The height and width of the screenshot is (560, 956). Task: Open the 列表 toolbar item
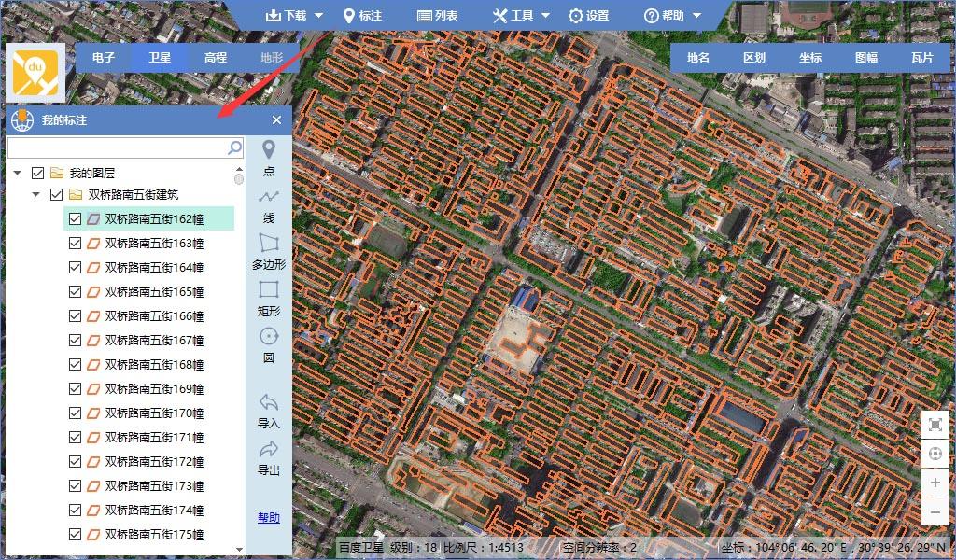pyautogui.click(x=437, y=16)
